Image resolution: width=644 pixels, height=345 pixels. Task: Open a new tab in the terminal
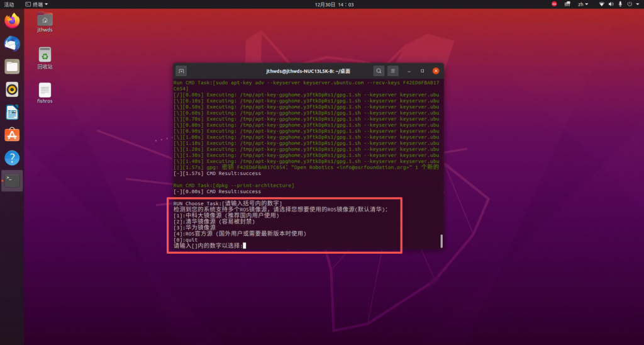point(181,71)
